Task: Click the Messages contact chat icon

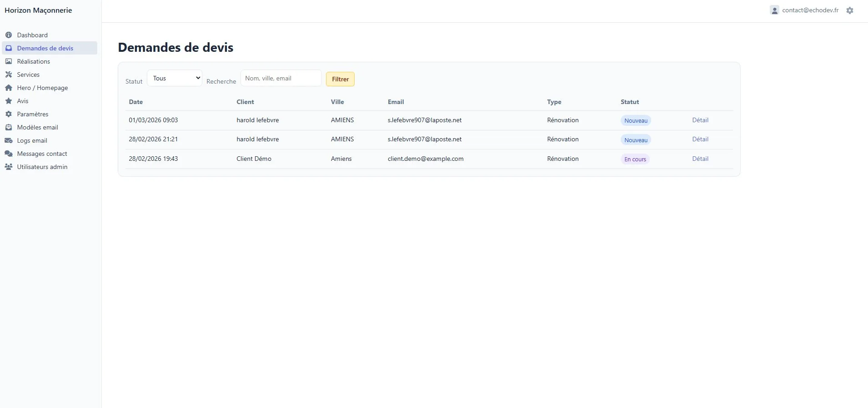Action: click(x=9, y=154)
